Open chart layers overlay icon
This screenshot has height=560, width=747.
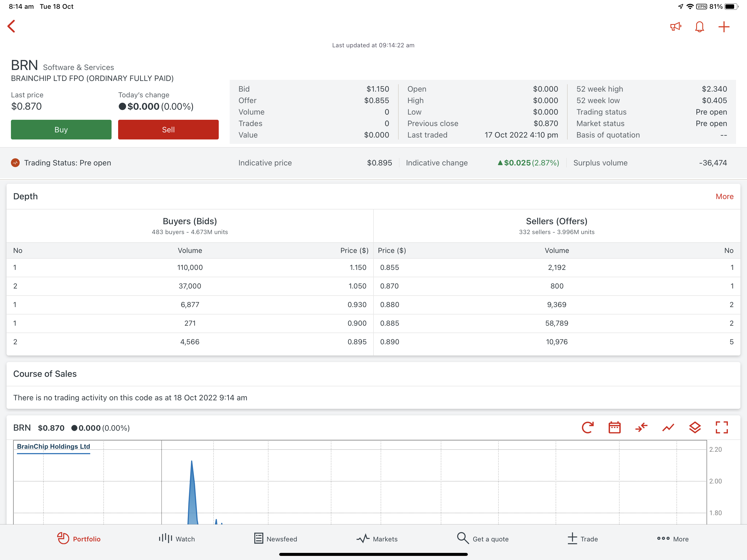(695, 428)
